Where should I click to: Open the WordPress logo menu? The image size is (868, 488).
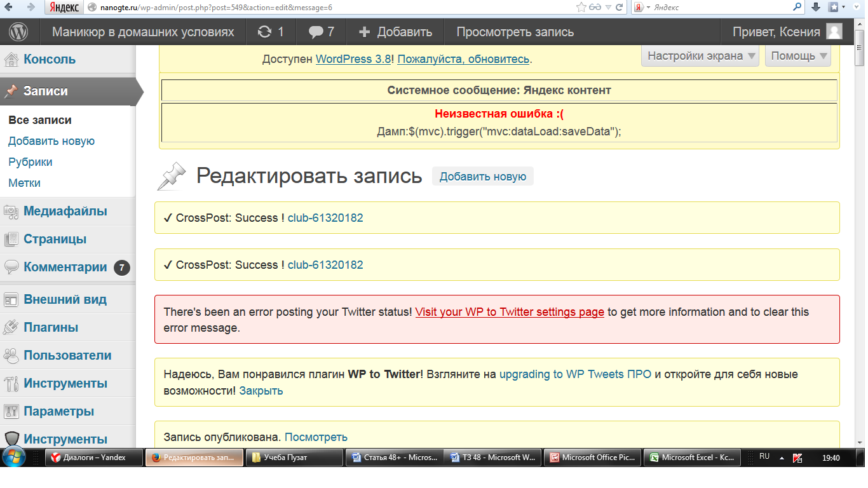click(x=20, y=32)
